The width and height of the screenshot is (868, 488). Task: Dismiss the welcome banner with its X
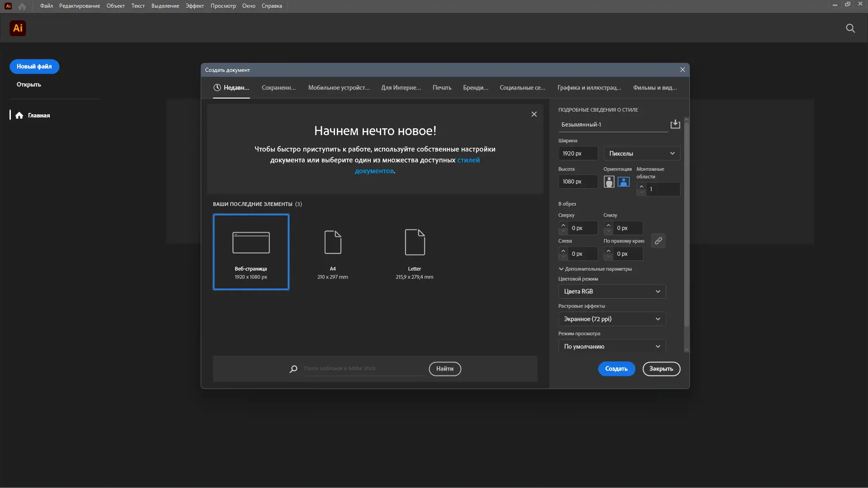coord(534,114)
